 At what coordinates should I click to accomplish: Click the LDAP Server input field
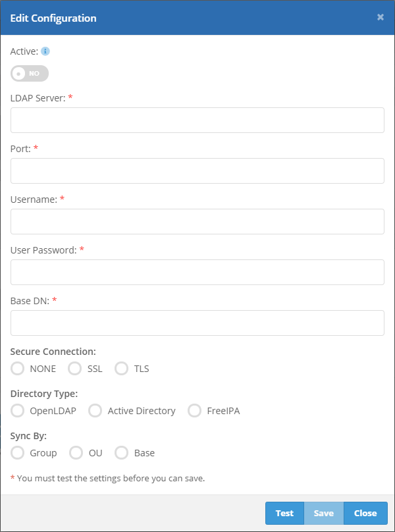197,120
